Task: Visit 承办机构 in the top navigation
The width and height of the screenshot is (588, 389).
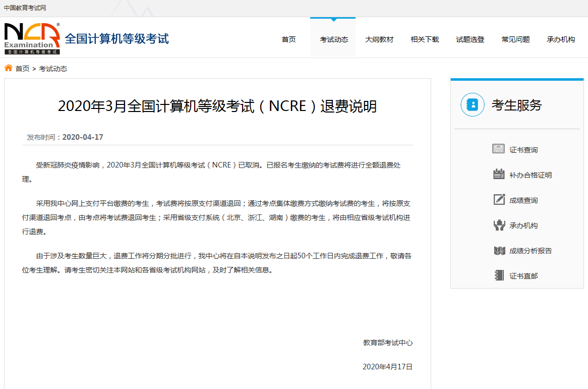Action: [561, 39]
